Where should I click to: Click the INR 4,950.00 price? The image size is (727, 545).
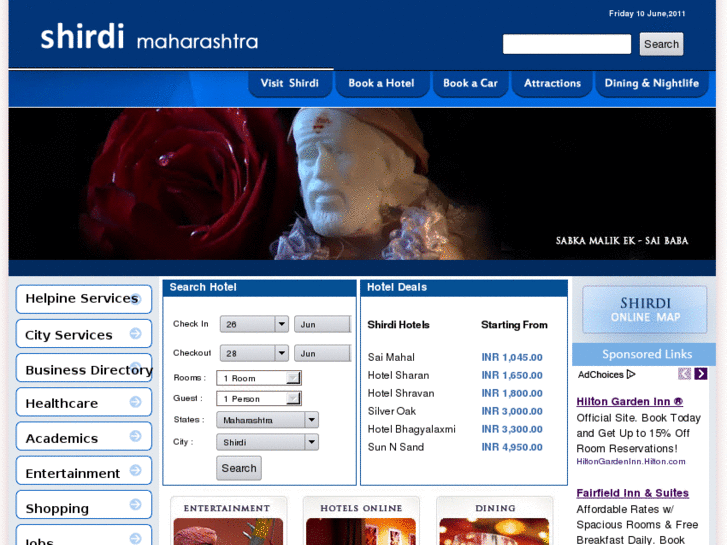tap(512, 447)
